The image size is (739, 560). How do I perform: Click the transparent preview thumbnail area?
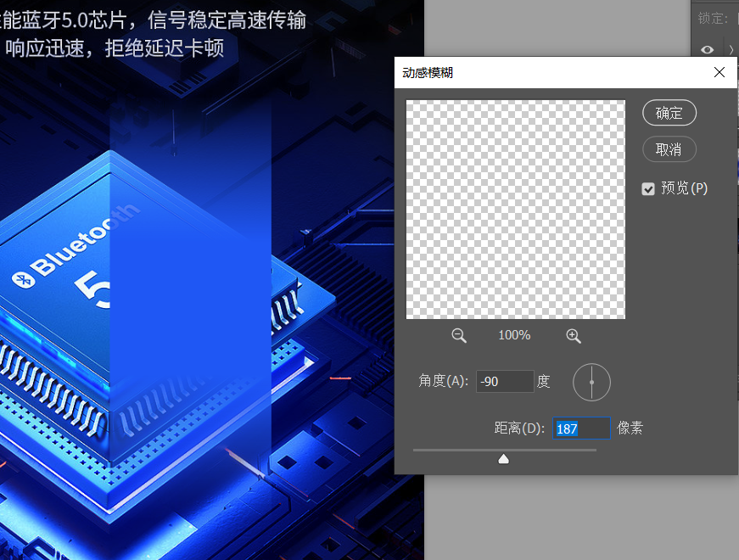(516, 210)
